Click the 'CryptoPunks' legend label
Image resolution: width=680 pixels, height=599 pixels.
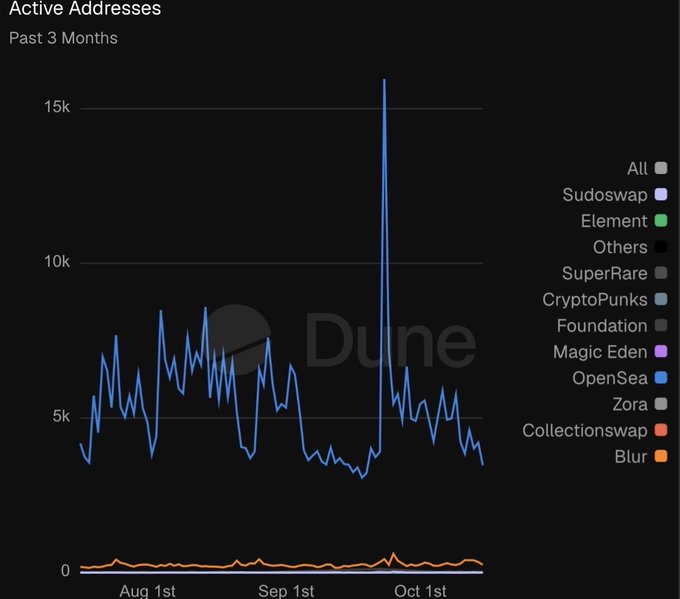coord(595,300)
